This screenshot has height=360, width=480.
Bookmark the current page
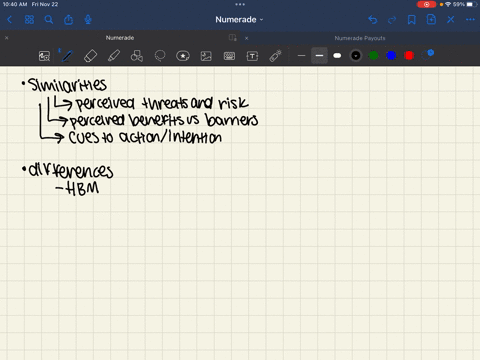pyautogui.click(x=412, y=20)
